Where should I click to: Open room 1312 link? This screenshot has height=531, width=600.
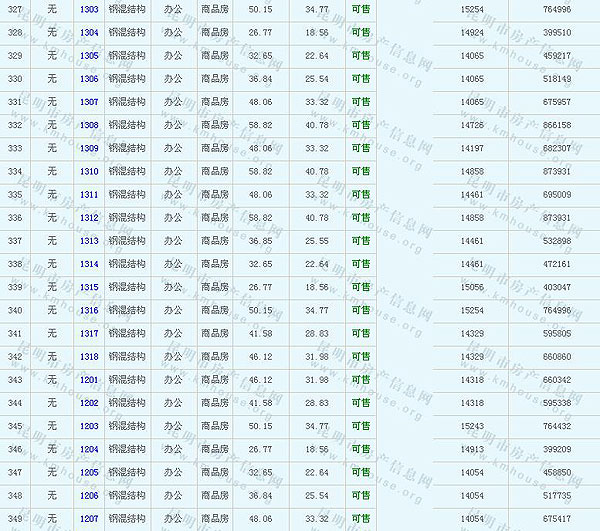click(89, 218)
